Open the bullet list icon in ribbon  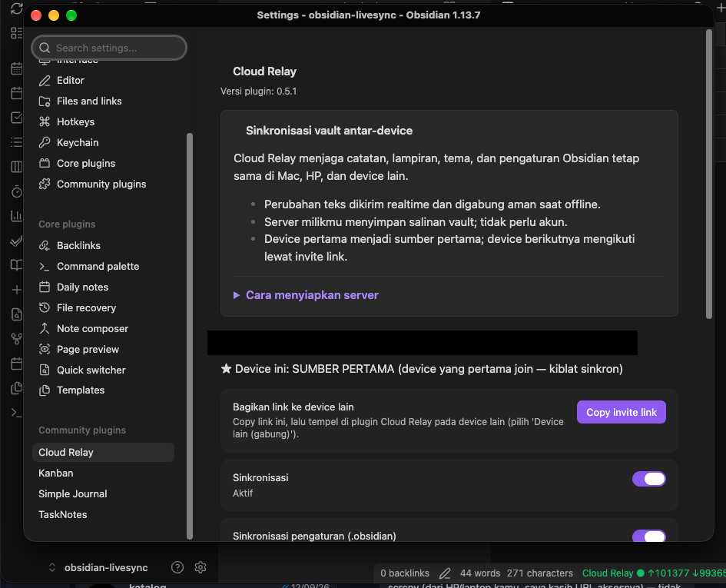click(x=17, y=142)
